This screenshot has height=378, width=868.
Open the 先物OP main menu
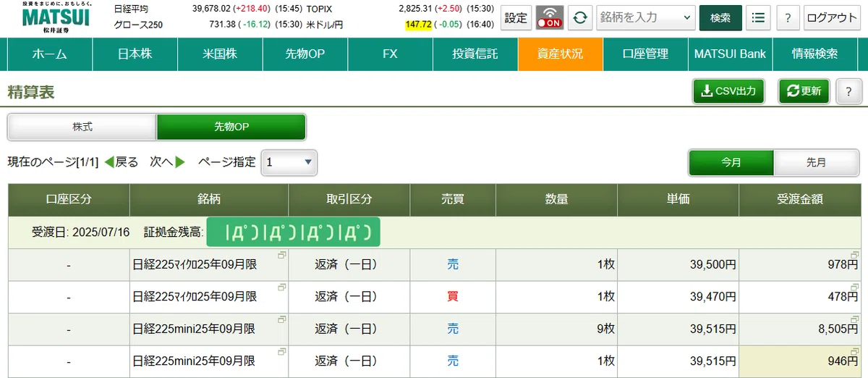305,54
